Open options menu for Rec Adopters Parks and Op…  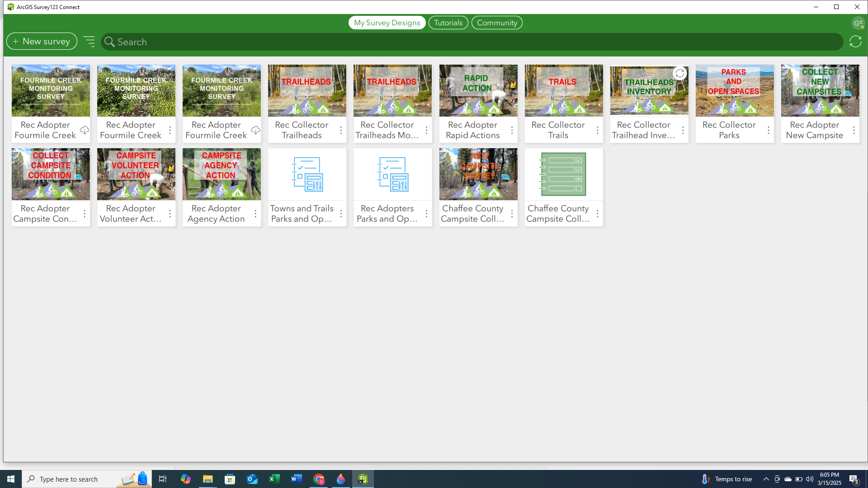pos(426,214)
